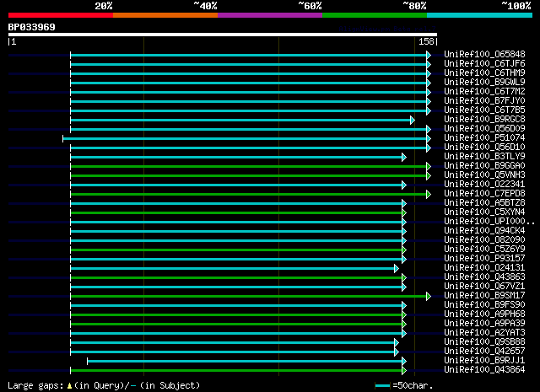The width and height of the screenshot is (540, 392).
Task: Select the truncated UniRef100_UPI000.. label
Action: (489, 222)
